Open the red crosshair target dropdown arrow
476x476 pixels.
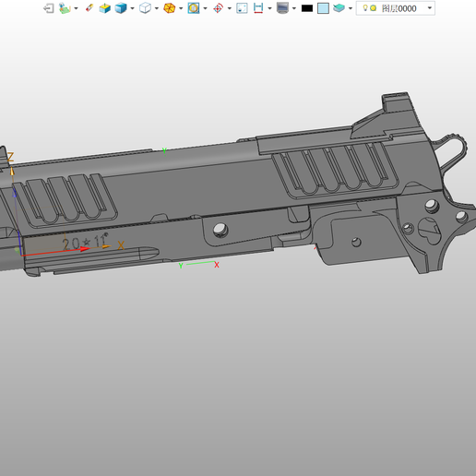coord(230,8)
